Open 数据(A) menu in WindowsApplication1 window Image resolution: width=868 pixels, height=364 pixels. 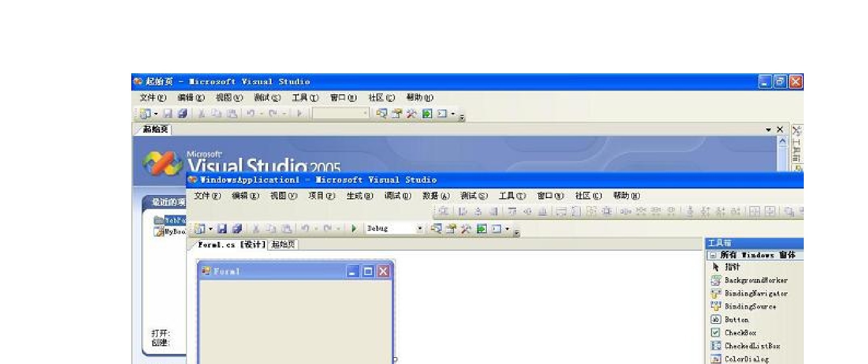436,196
